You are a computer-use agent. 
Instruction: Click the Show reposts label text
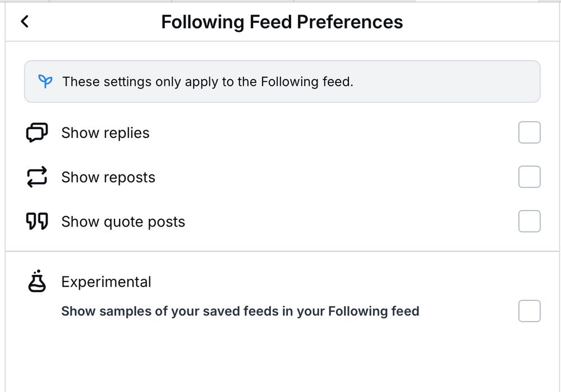coord(108,177)
